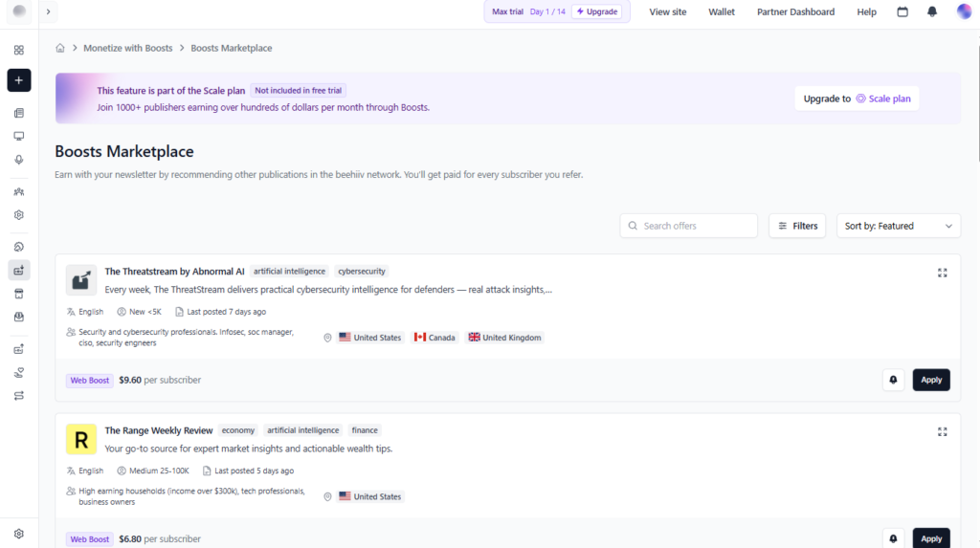Click the cybersecurity tag
980x548 pixels.
[361, 272]
